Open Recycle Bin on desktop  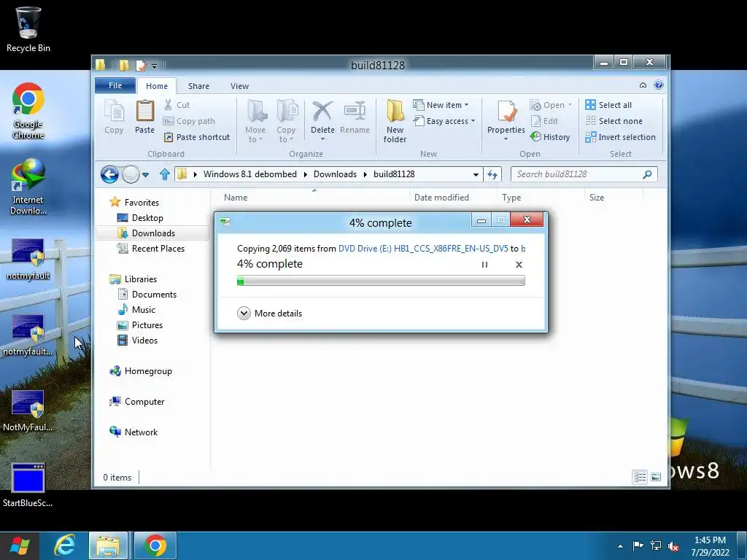pyautogui.click(x=28, y=29)
